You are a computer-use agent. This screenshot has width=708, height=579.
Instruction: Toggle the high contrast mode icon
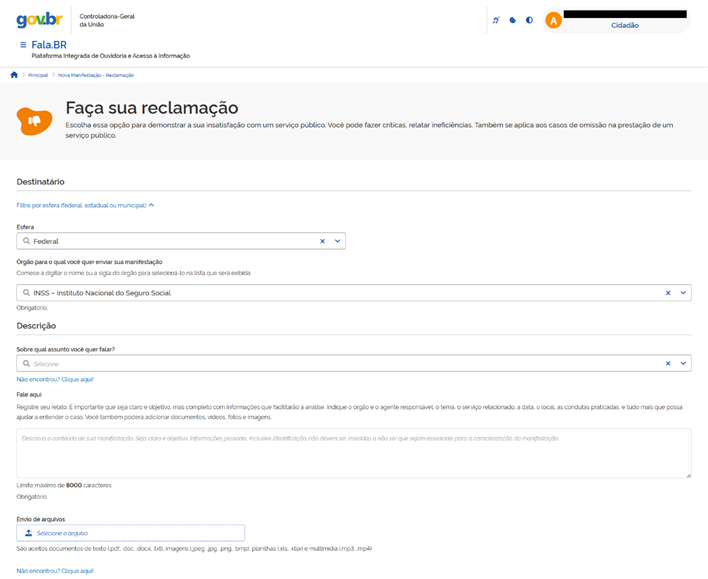529,20
